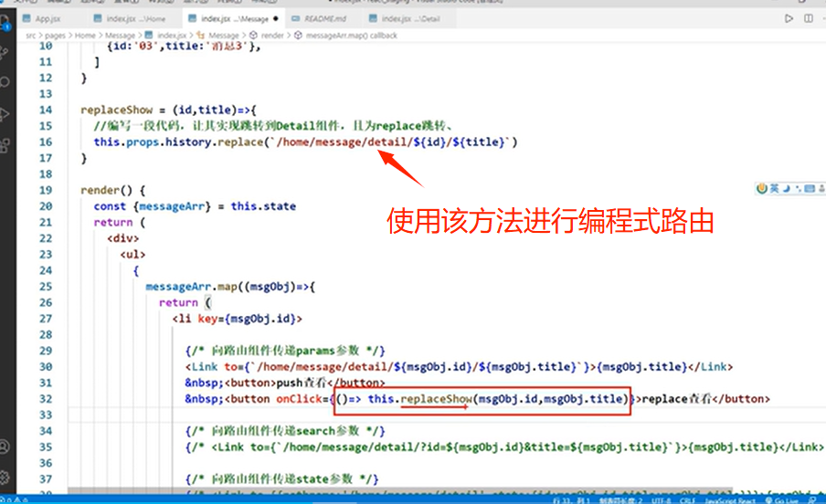This screenshot has width=826, height=504.
Task: Toggle IME English mode '英' icon
Action: click(x=774, y=188)
